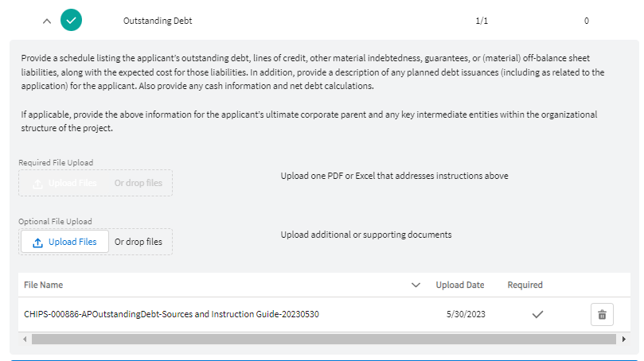
Task: Click the Required checkmark in the file row
Action: pyautogui.click(x=537, y=314)
